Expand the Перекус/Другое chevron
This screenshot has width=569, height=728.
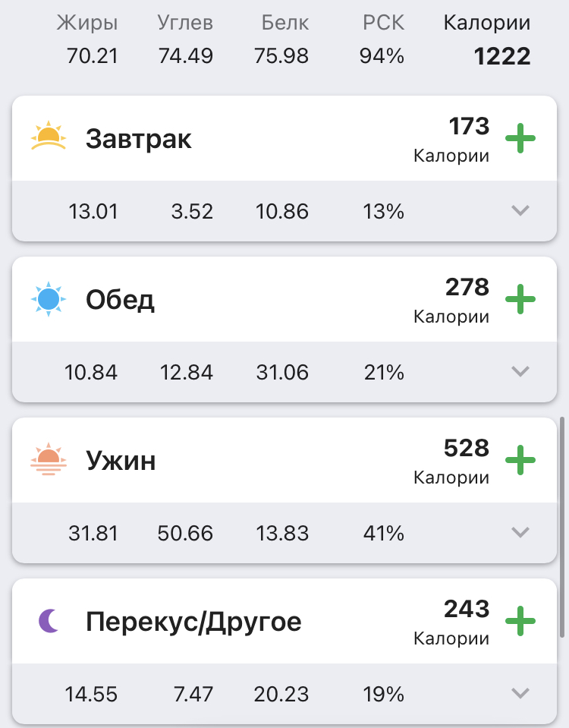pyautogui.click(x=520, y=694)
